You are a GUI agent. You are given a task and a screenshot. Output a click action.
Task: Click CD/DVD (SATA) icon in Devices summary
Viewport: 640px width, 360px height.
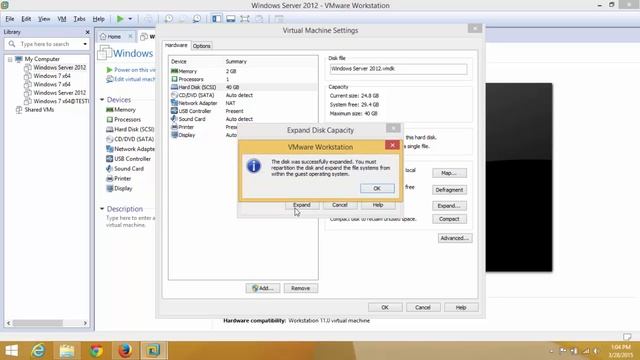109,139
